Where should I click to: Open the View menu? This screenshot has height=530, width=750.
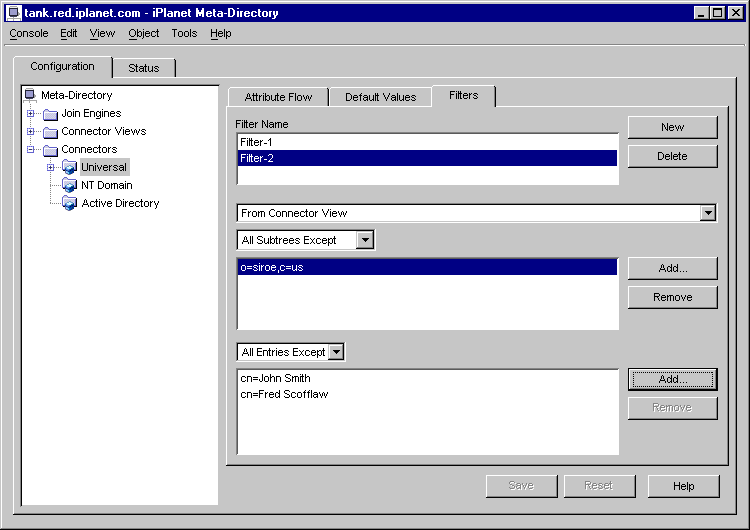coord(102,33)
